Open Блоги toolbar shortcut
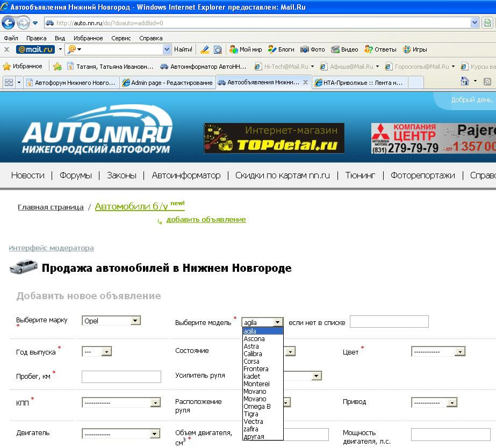This screenshot has width=496, height=448. [x=281, y=49]
